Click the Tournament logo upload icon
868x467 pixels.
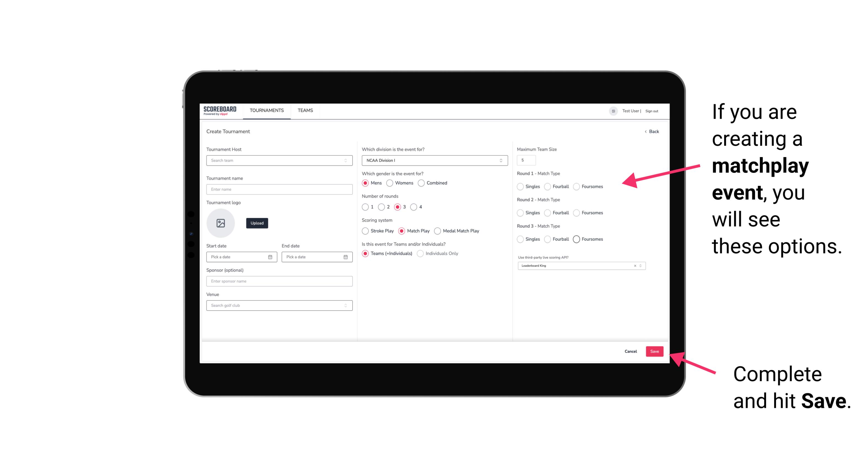pos(221,224)
